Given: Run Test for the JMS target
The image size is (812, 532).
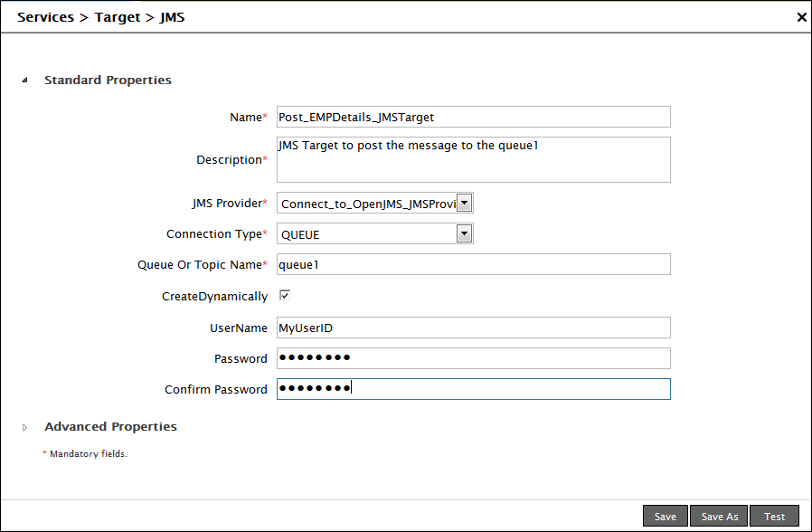Looking at the screenshot, I should click(774, 516).
